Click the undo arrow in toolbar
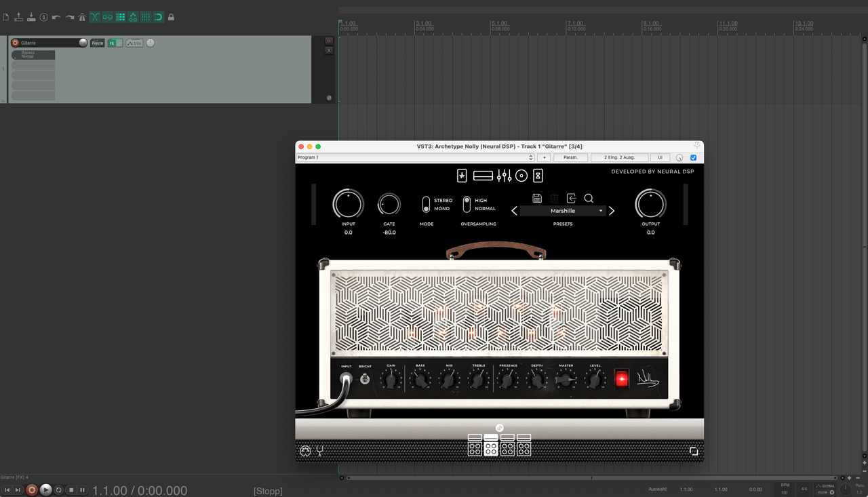868x497 pixels. coord(56,17)
